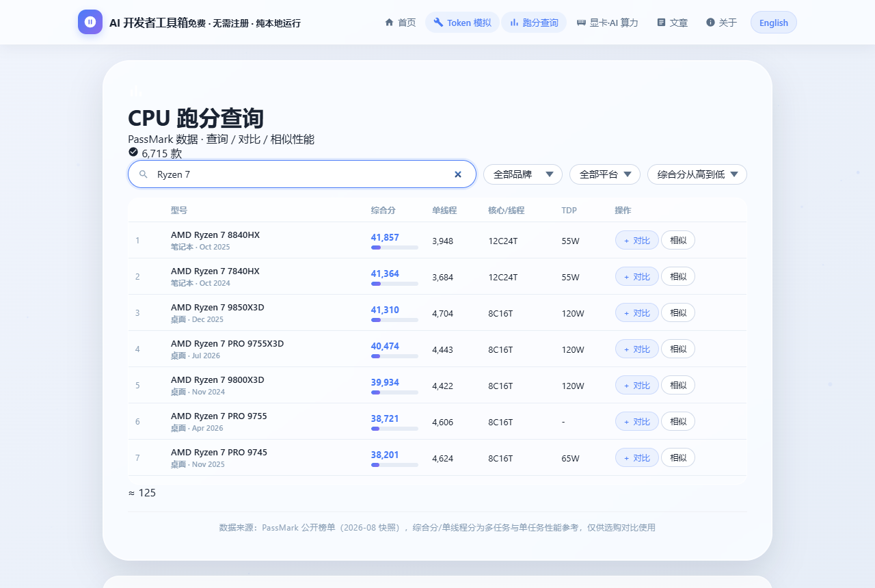Click the AMD Ryzen 7 9800X3D model name
Image resolution: width=875 pixels, height=588 pixels.
click(x=217, y=379)
